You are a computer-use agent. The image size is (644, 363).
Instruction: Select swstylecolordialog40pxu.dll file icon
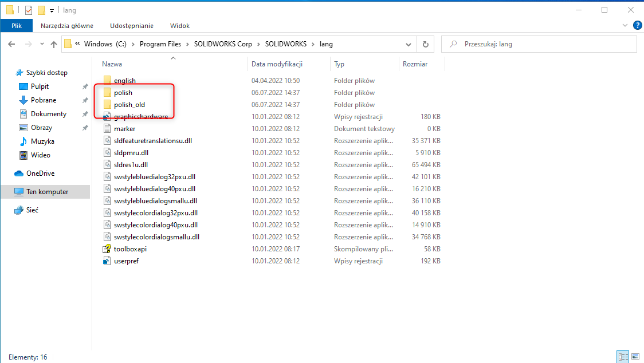click(107, 224)
